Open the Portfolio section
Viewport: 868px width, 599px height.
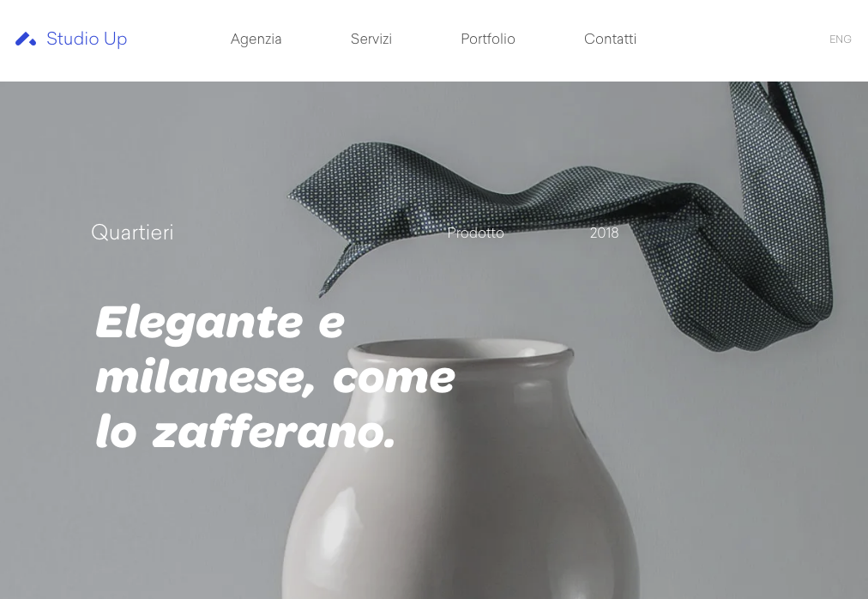(x=488, y=39)
